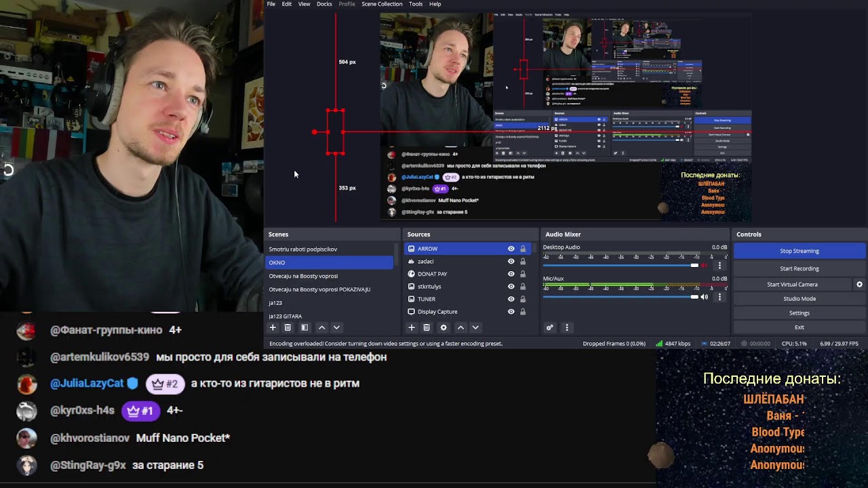Image resolution: width=868 pixels, height=488 pixels.
Task: Click the recording time indicator in the status bar
Action: click(755, 344)
